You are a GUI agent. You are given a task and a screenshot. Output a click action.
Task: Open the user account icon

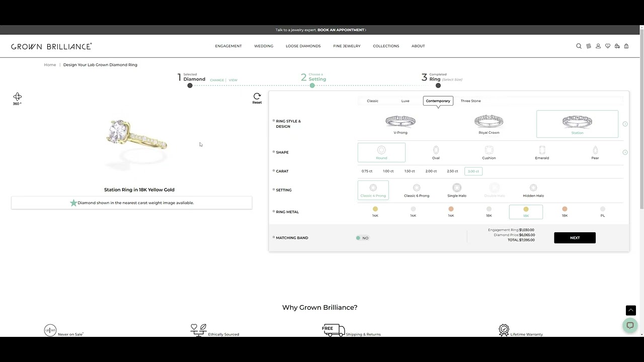(598, 46)
